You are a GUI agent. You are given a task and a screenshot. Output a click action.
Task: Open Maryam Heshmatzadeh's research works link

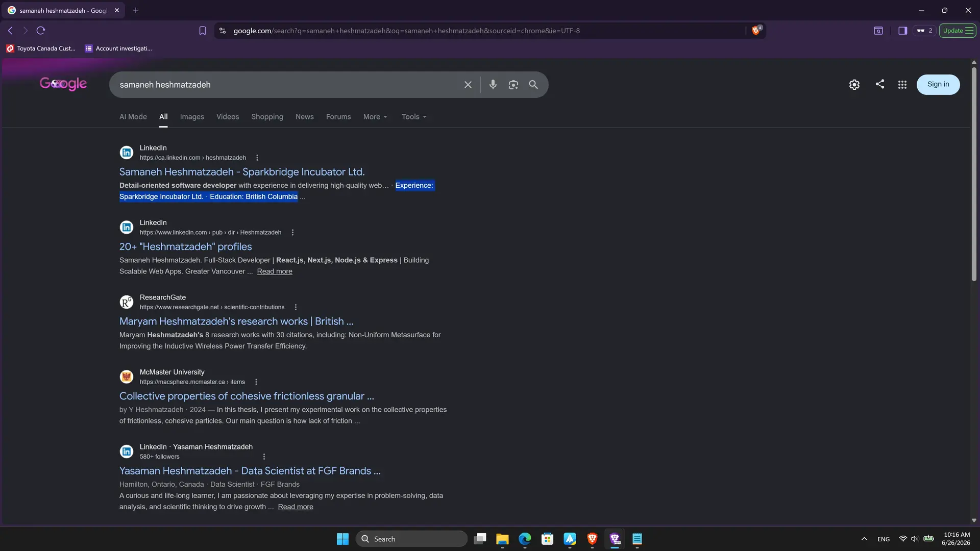coord(236,321)
